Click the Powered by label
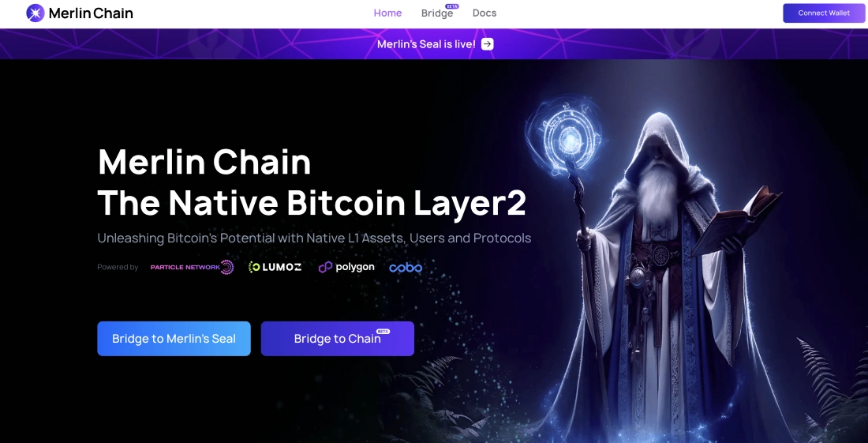This screenshot has height=443, width=868. point(118,268)
